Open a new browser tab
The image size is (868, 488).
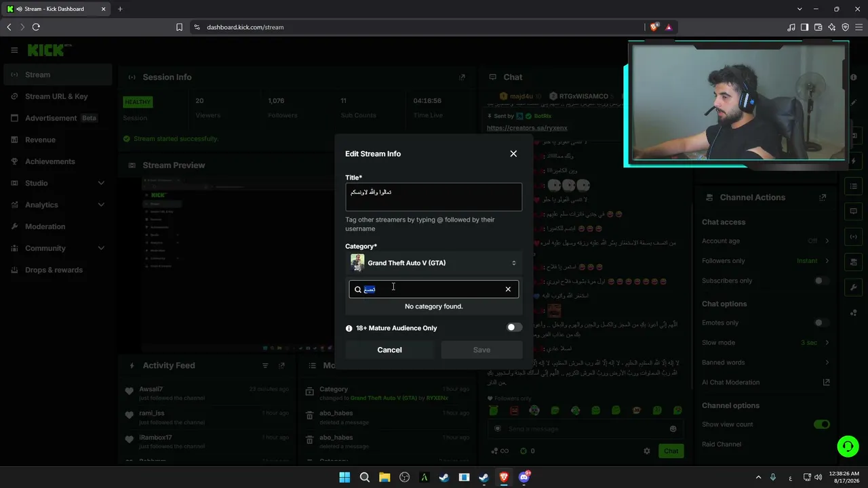point(120,9)
